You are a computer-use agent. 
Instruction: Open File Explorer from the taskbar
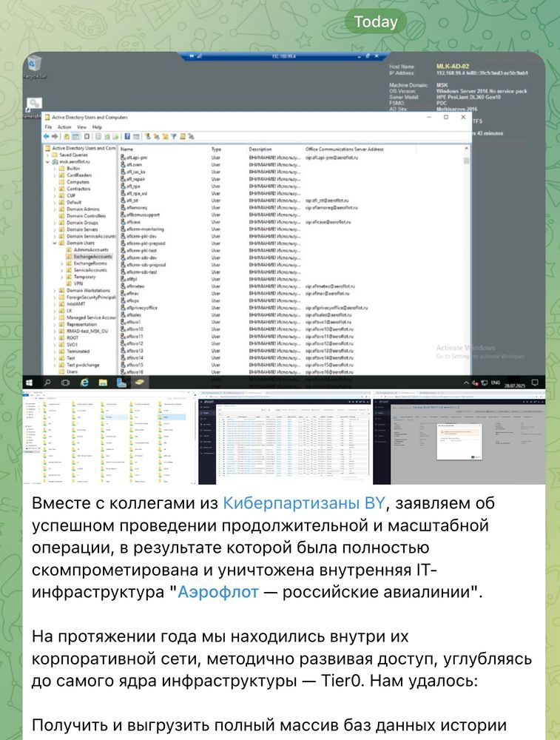coord(103,383)
